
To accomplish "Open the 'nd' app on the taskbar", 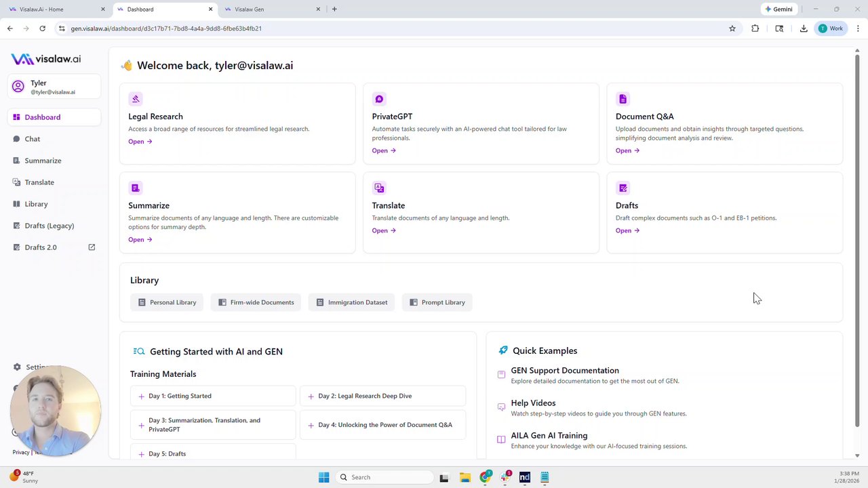I will tap(524, 477).
